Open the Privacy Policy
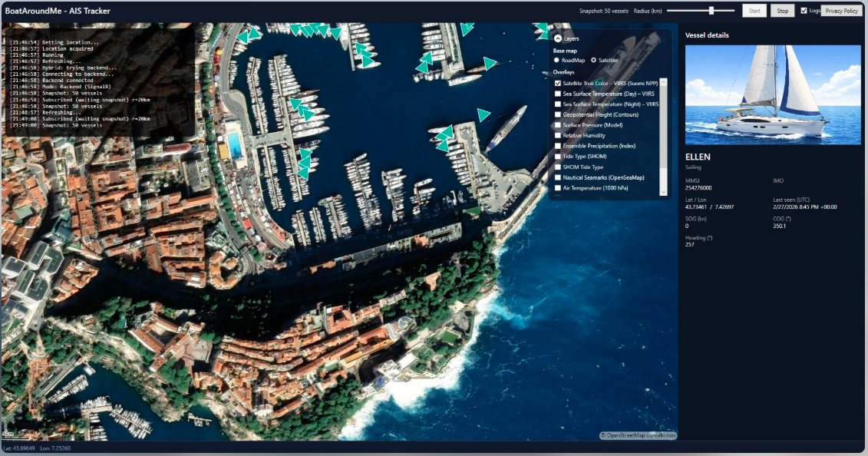This screenshot has height=456, width=868. (x=841, y=11)
